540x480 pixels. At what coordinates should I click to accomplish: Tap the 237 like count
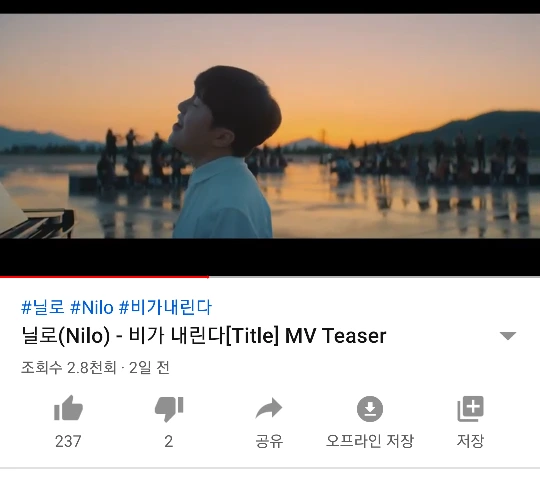tap(68, 441)
